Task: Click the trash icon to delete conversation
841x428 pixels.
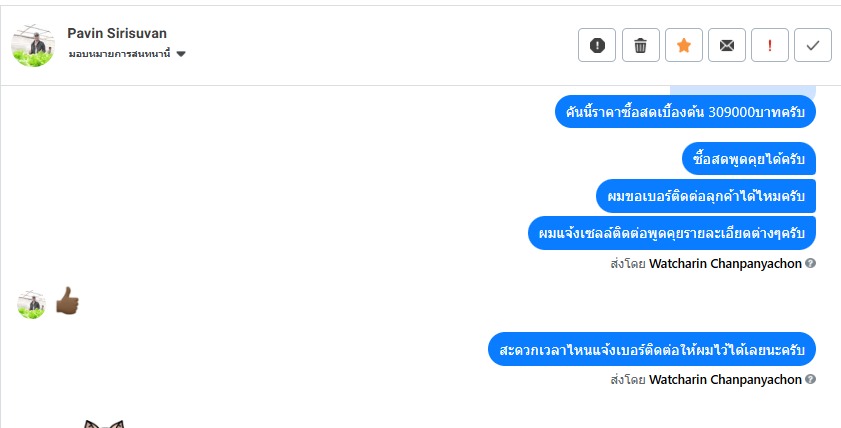Action: click(x=641, y=45)
